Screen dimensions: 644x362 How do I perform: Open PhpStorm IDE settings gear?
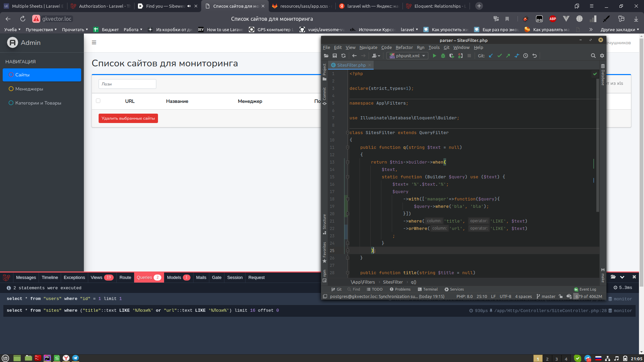tap(602, 56)
